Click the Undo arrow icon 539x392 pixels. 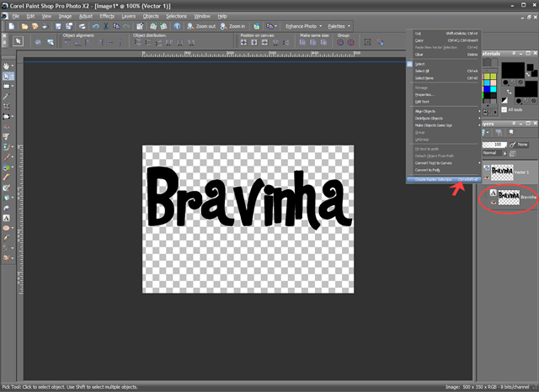[x=95, y=26]
